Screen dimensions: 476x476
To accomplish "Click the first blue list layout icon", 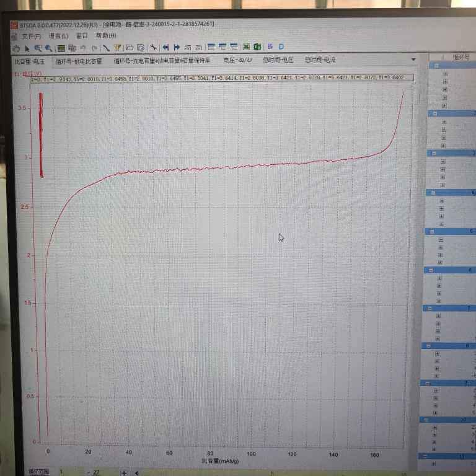I will click(211, 47).
